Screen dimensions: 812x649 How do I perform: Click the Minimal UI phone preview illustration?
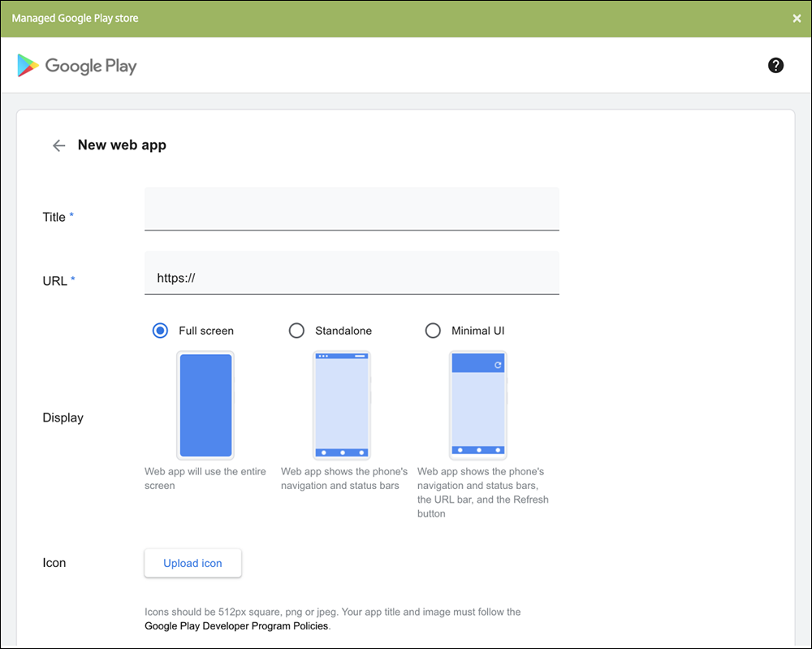478,405
